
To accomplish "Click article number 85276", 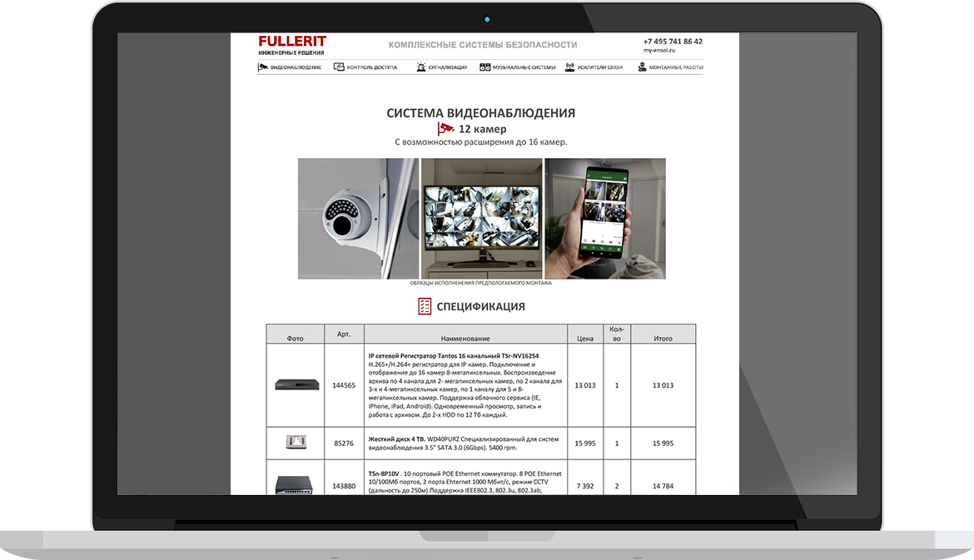I will click(x=344, y=444).
